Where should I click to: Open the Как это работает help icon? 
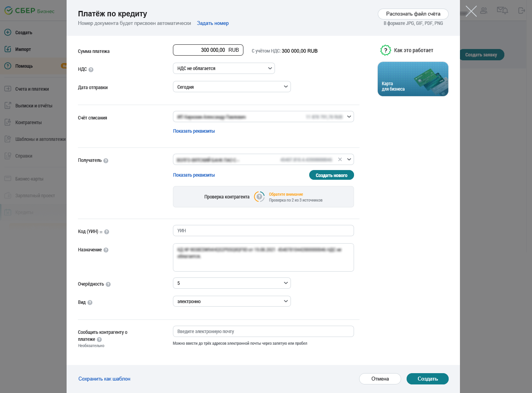coord(386,50)
